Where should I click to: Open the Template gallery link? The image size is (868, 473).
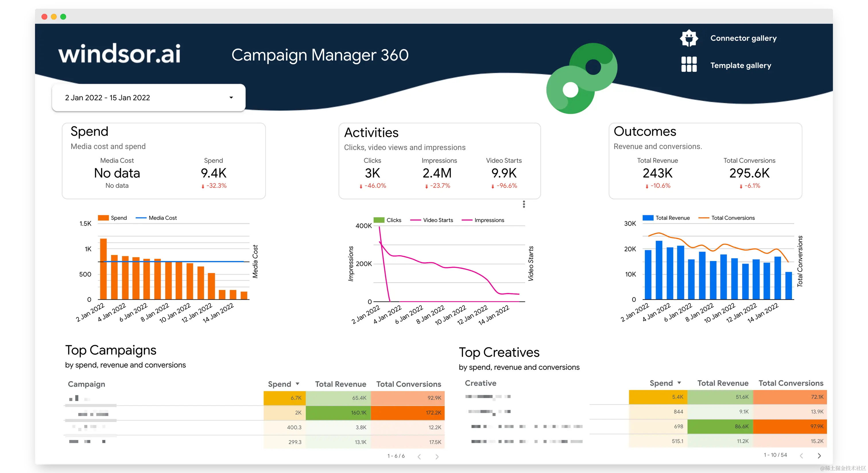pyautogui.click(x=741, y=65)
